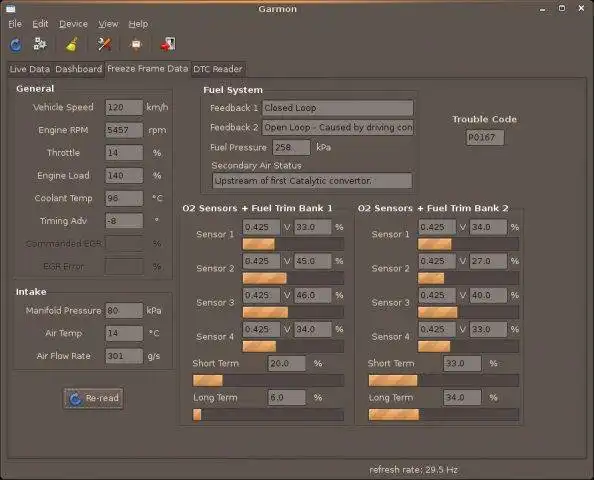This screenshot has width=594, height=480.
Task: Click the small monitor toolbar icon
Action: 136,44
